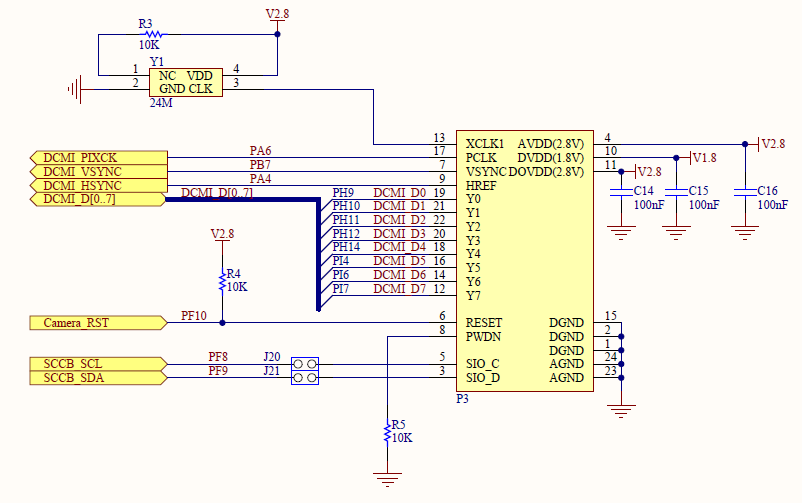Click the thick DCMI_D bus line label
This screenshot has height=503, width=802.
pos(217,192)
